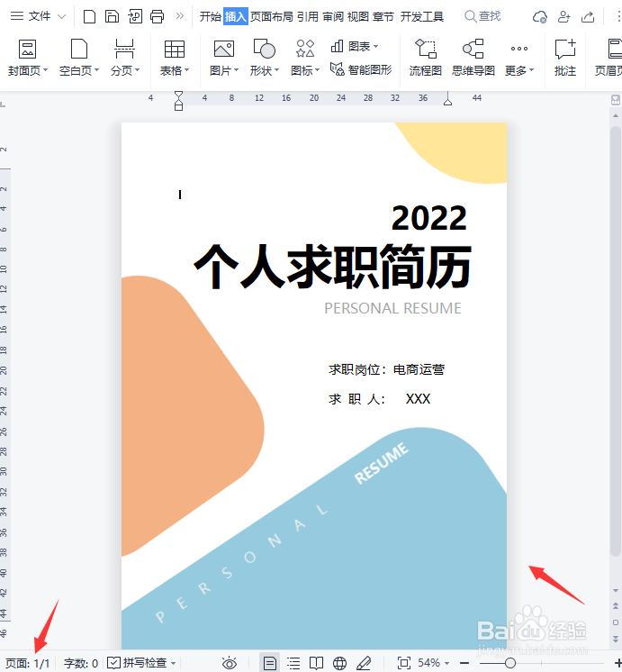This screenshot has height=672, width=622.
Task: Insert a 思维导图 mind map
Action: [x=473, y=58]
